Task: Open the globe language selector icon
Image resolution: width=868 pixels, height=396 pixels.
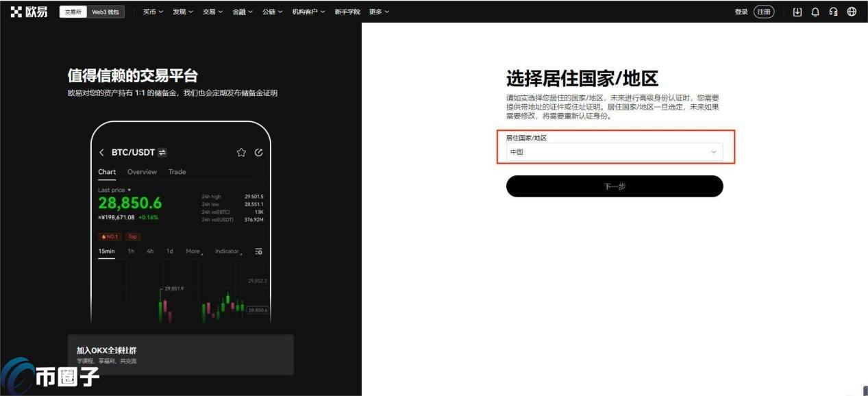Action: [x=852, y=12]
